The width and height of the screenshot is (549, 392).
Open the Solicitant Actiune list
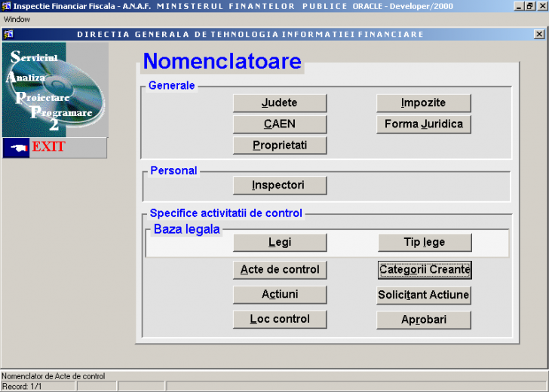pyautogui.click(x=424, y=295)
